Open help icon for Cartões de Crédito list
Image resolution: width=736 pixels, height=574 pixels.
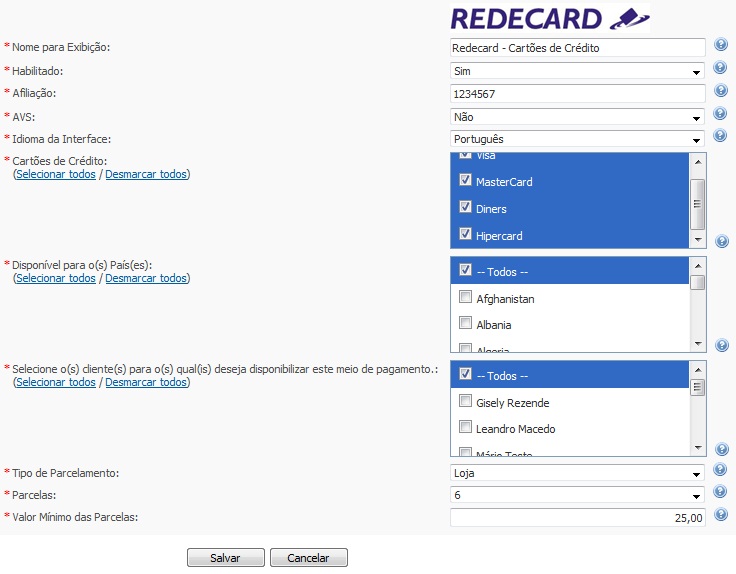point(722,241)
